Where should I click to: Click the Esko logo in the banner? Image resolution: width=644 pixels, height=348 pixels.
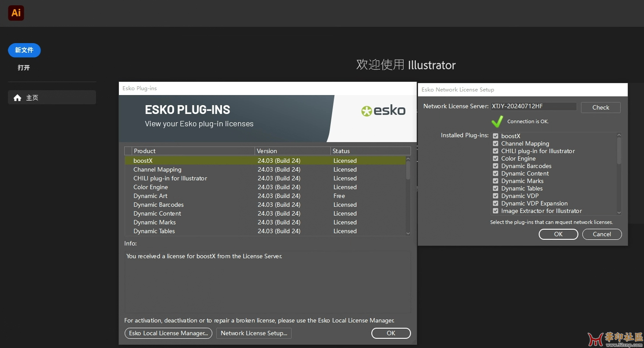click(383, 110)
